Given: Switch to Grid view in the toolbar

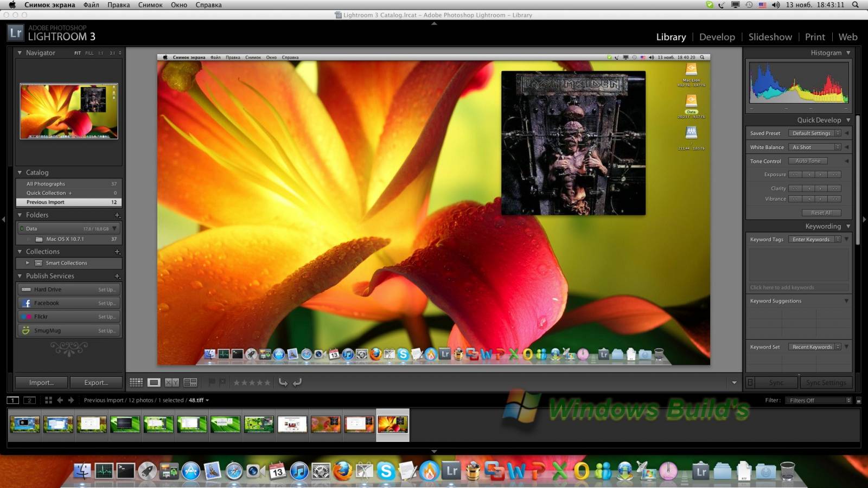Looking at the screenshot, I should pos(136,383).
